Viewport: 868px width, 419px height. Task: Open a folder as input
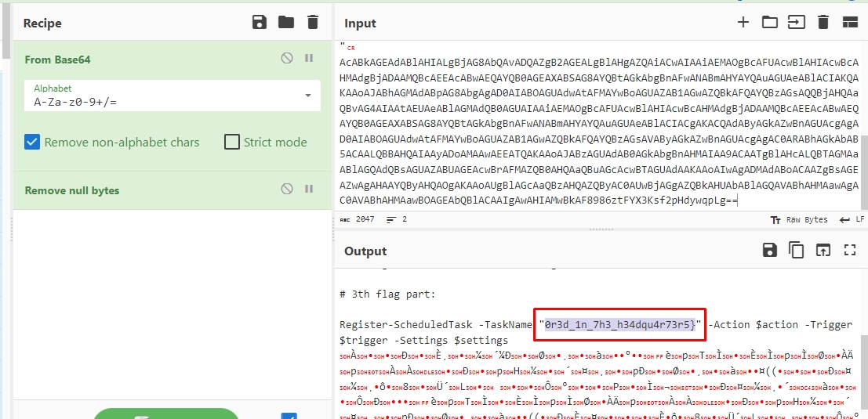pos(770,22)
